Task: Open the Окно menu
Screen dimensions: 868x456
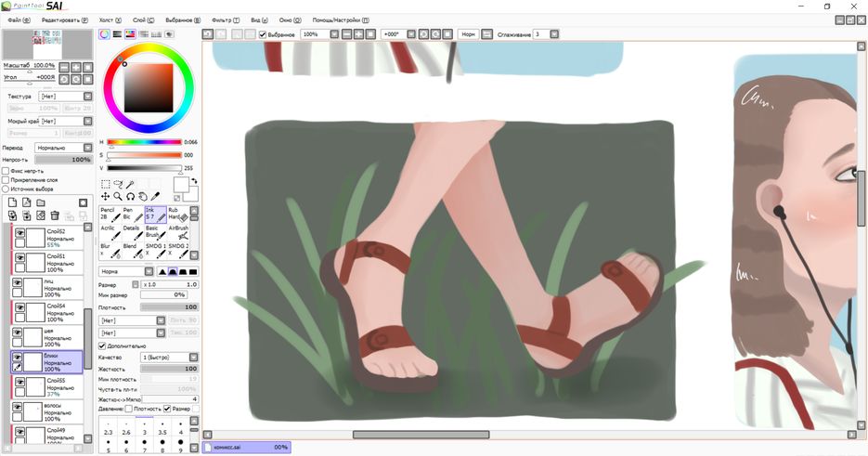Action: tap(290, 20)
